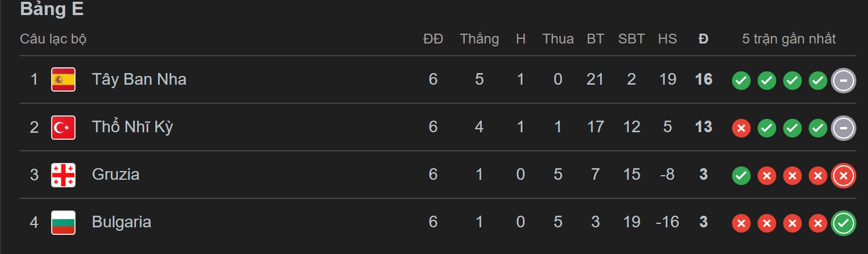
Task: Select the Bulgaria team name
Action: [x=121, y=222]
